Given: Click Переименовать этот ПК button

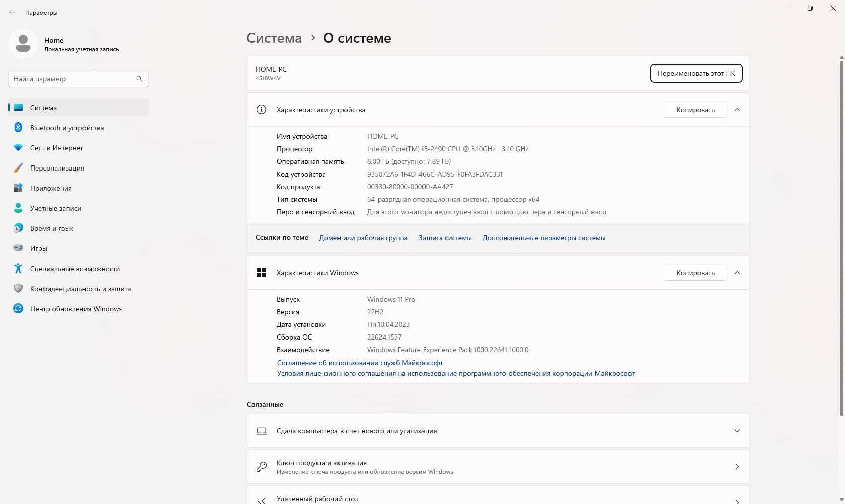Looking at the screenshot, I should click(x=696, y=73).
